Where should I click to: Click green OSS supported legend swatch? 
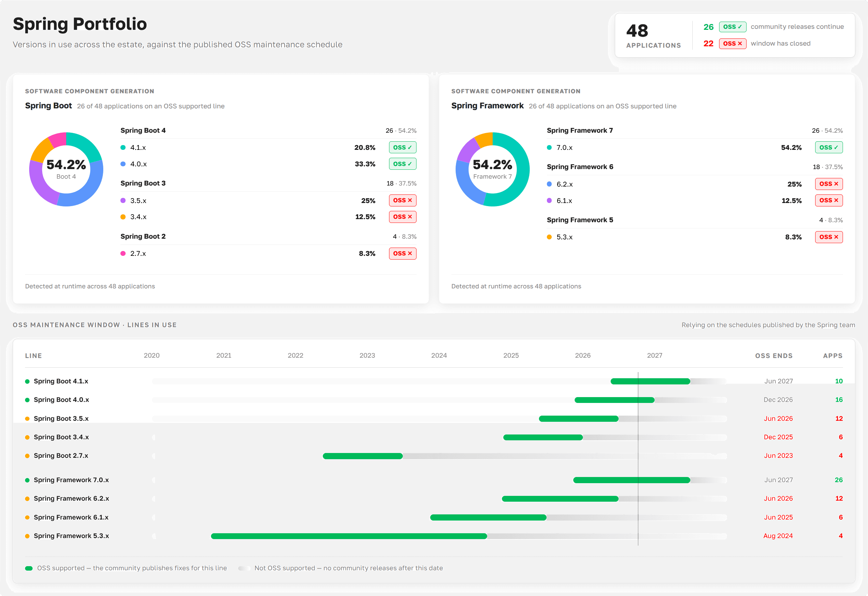coord(29,568)
